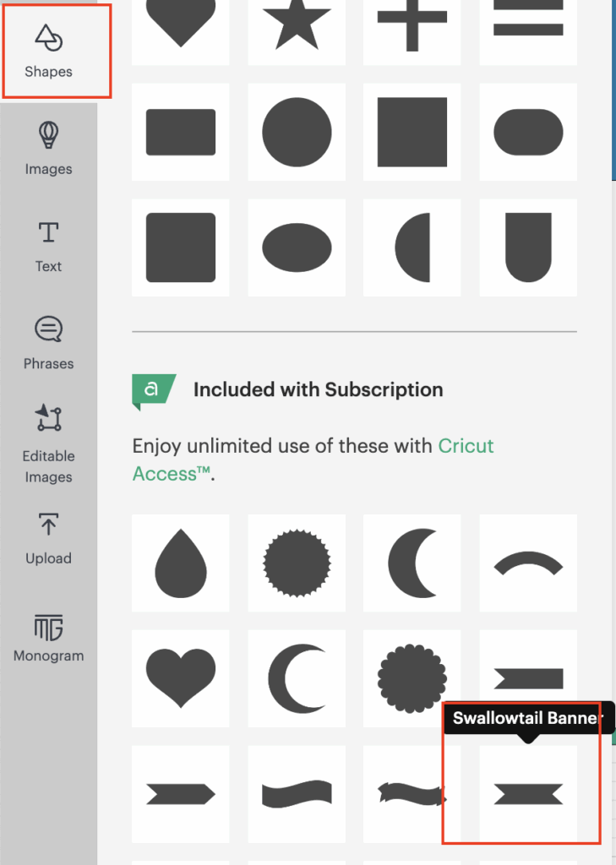616x865 pixels.
Task: Open the Shapes panel in sidebar
Action: 48,52
